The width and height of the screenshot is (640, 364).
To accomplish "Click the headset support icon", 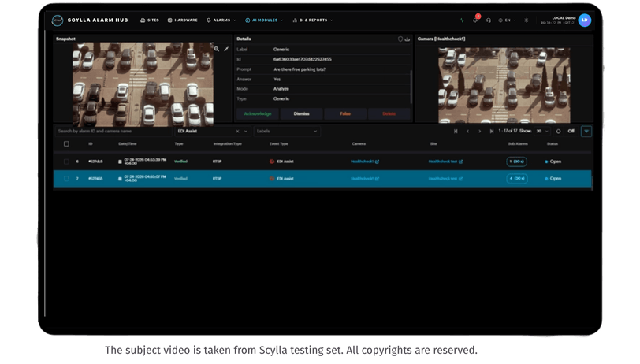I will point(489,20).
